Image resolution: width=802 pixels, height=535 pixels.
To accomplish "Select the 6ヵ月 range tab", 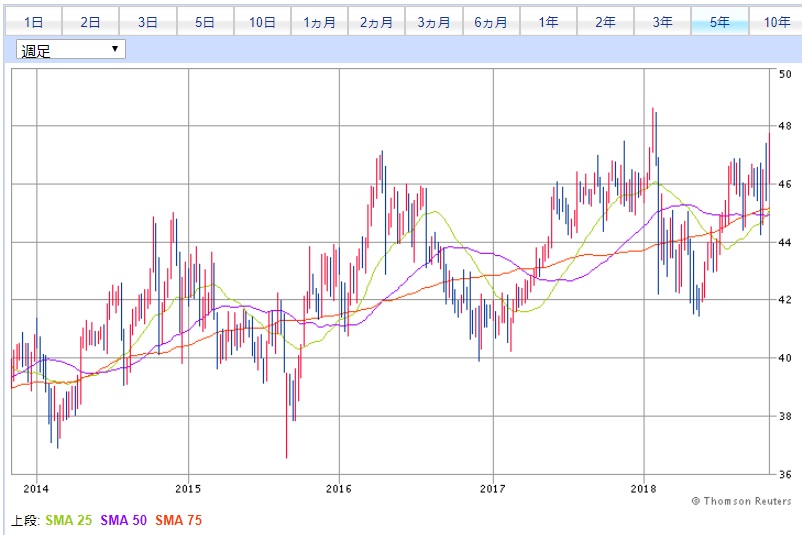I will [491, 21].
